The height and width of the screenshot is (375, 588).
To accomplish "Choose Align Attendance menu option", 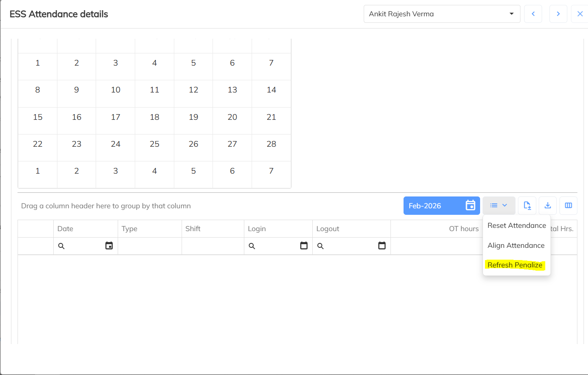I will tap(516, 245).
